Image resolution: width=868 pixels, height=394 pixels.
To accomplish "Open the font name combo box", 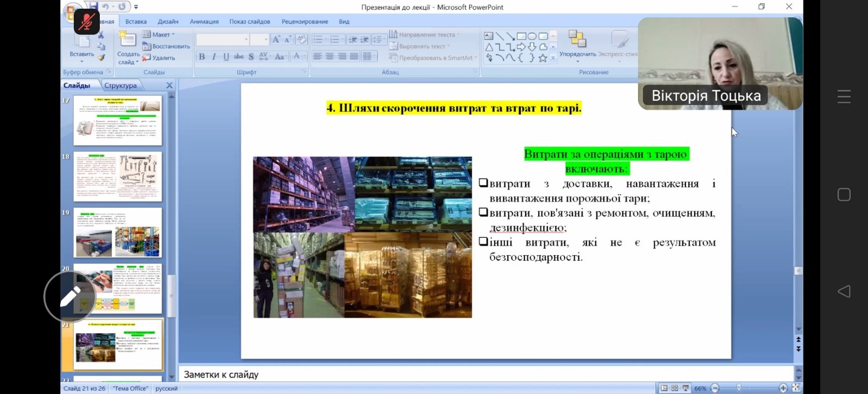I will [x=222, y=40].
